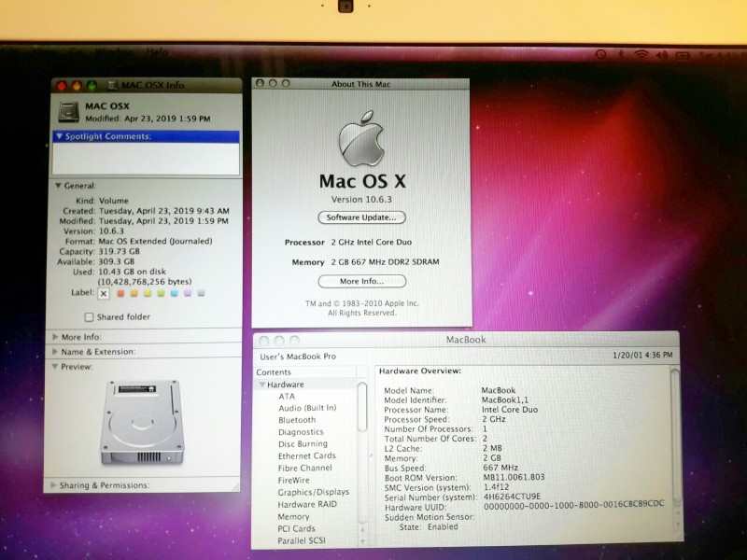This screenshot has height=560, width=747.
Task: Choose the gray label color
Action: pos(201,293)
